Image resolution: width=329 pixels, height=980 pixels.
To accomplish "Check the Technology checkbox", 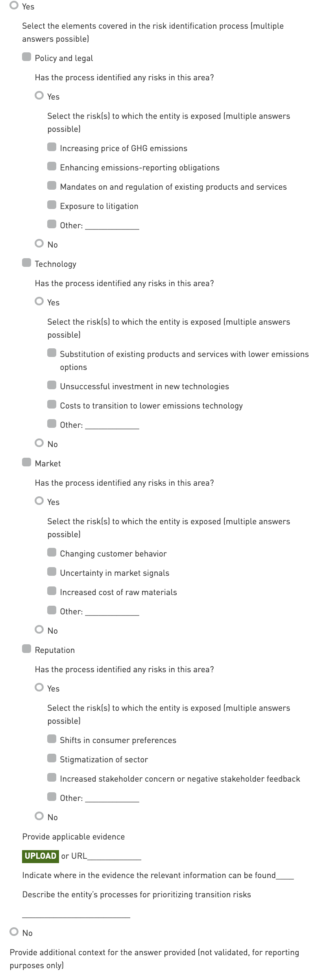I will click(x=26, y=263).
